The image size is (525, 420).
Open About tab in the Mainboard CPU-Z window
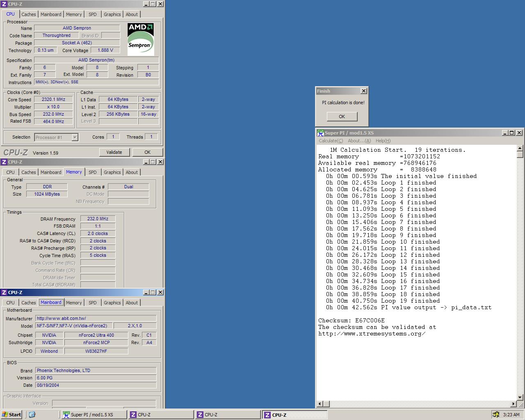click(132, 303)
